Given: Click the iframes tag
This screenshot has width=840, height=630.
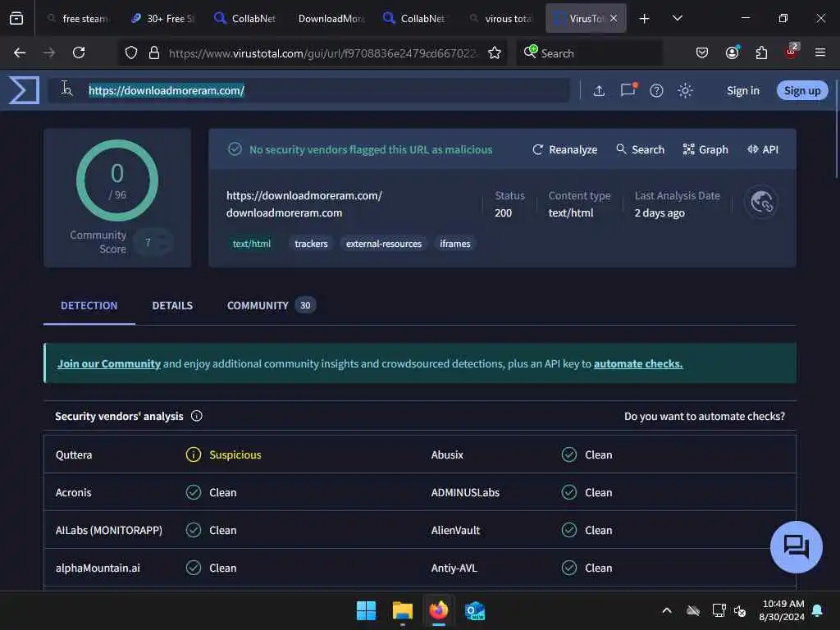Looking at the screenshot, I should pyautogui.click(x=455, y=244).
